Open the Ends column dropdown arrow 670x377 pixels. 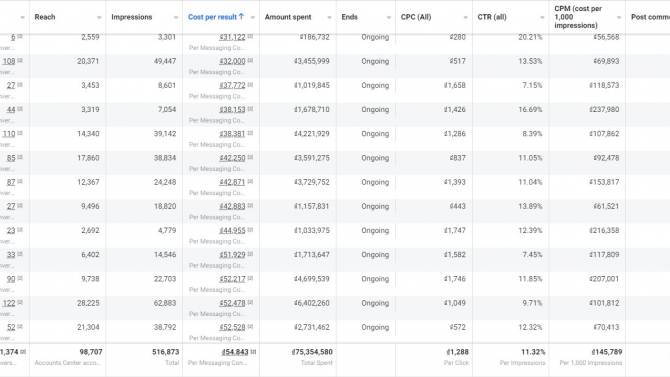pos(389,18)
